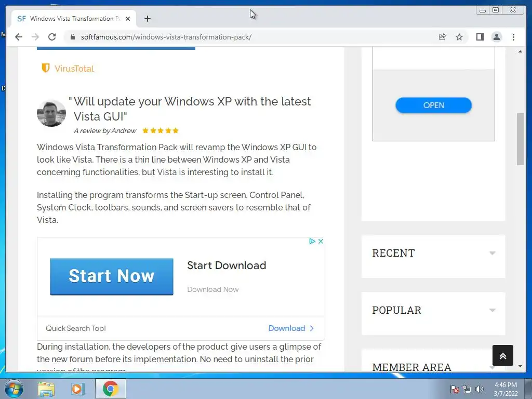Open the VirusTotal link

coord(74,69)
